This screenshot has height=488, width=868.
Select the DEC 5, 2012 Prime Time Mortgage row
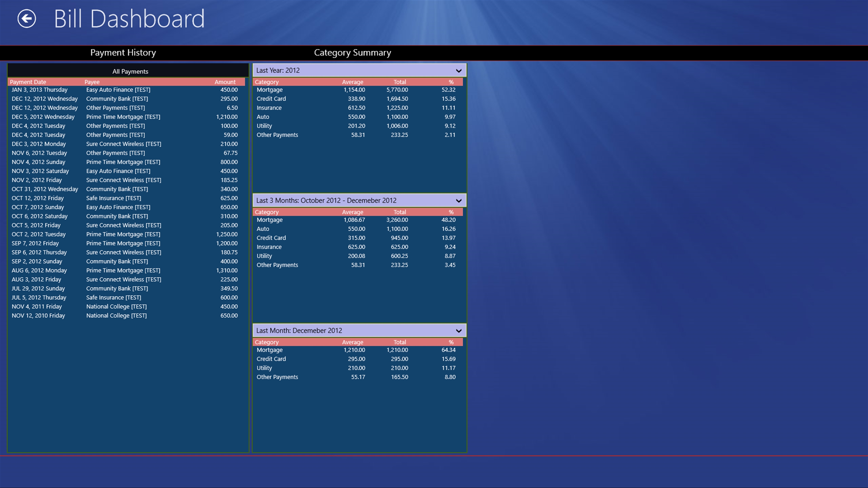125,117
